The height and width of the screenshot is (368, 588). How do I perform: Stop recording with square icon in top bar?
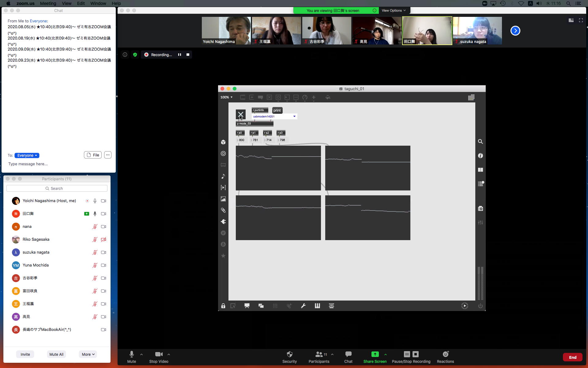pyautogui.click(x=188, y=55)
